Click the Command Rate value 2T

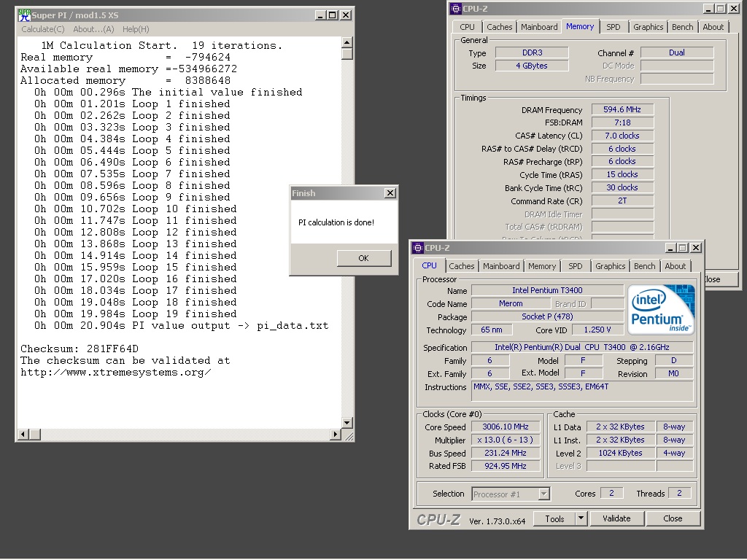pyautogui.click(x=622, y=201)
